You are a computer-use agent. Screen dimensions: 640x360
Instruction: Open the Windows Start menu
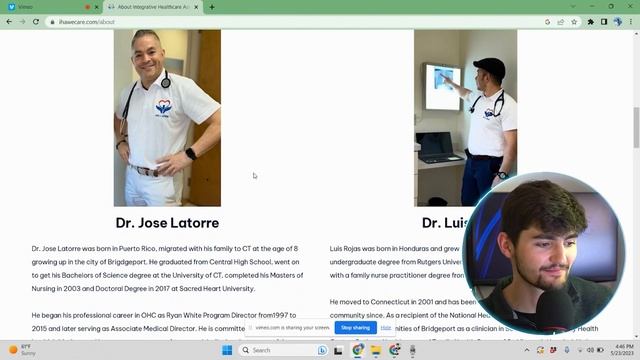coord(227,350)
